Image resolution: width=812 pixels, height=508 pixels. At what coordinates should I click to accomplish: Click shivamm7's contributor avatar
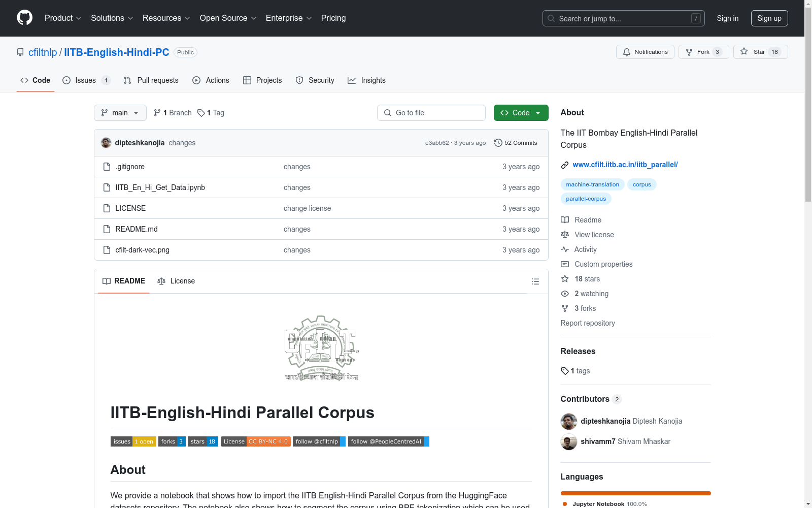click(x=569, y=441)
